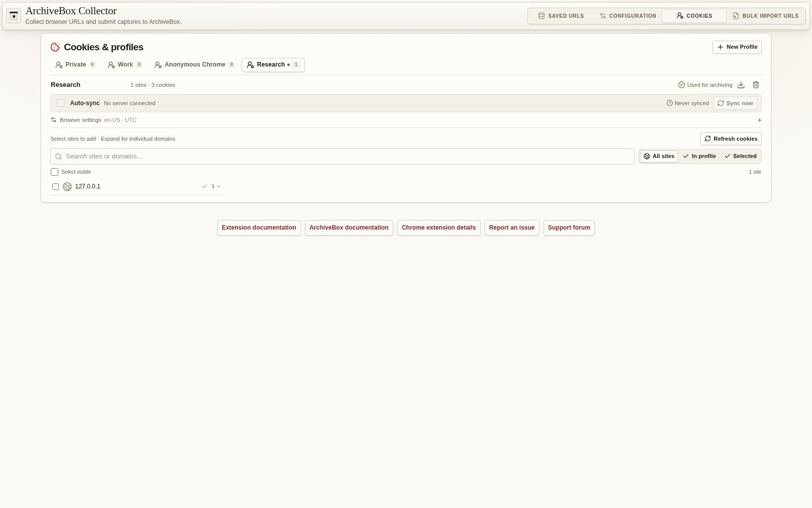Open Chrome extension details link

click(439, 228)
